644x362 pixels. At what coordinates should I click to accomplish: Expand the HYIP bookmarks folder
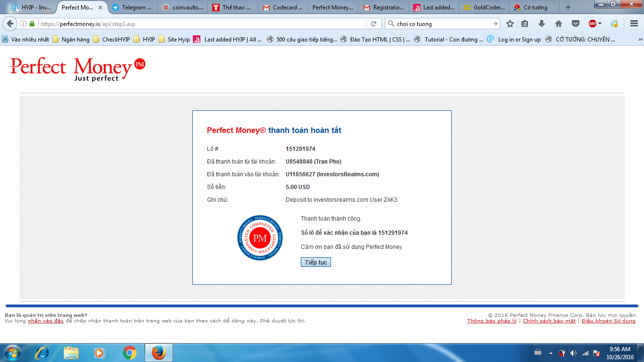144,40
